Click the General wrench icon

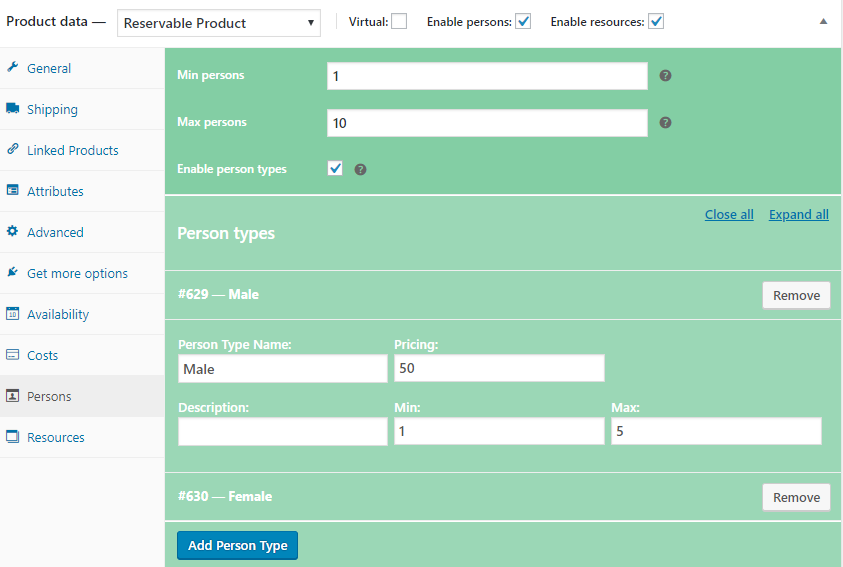(x=13, y=68)
